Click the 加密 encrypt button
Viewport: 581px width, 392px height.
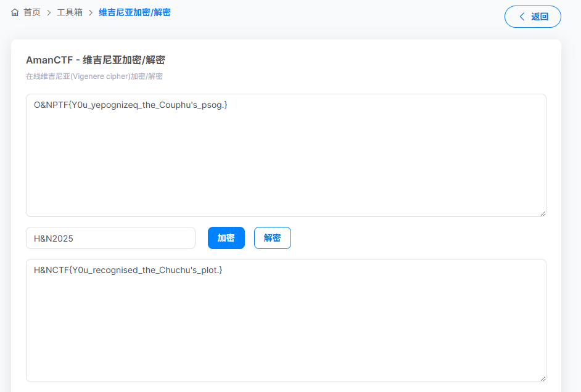click(226, 238)
